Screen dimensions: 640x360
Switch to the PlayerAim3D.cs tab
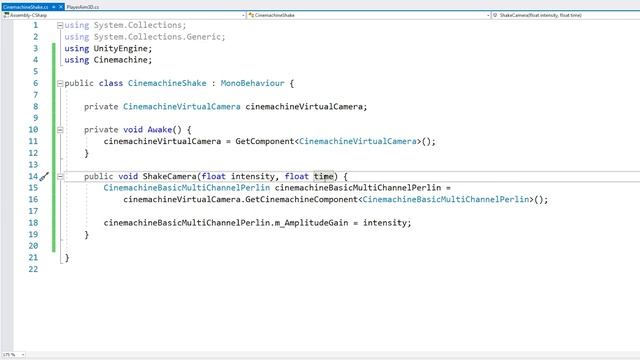click(82, 7)
